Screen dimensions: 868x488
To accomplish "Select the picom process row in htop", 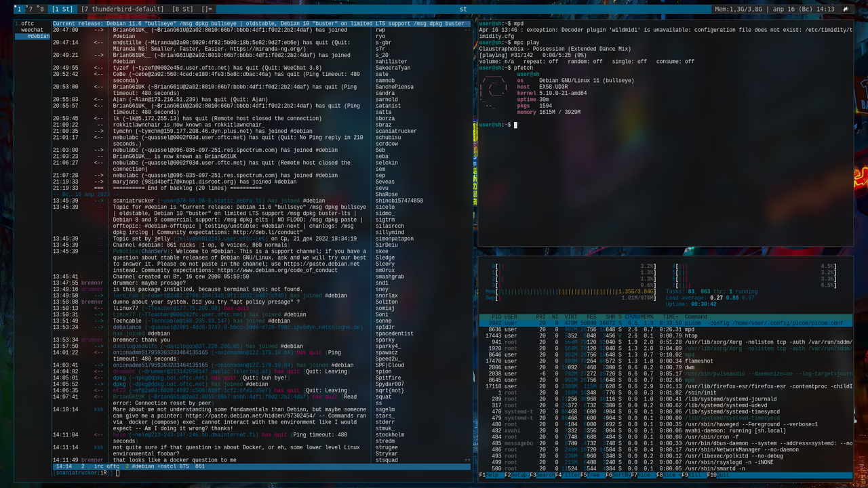I will point(666,323).
